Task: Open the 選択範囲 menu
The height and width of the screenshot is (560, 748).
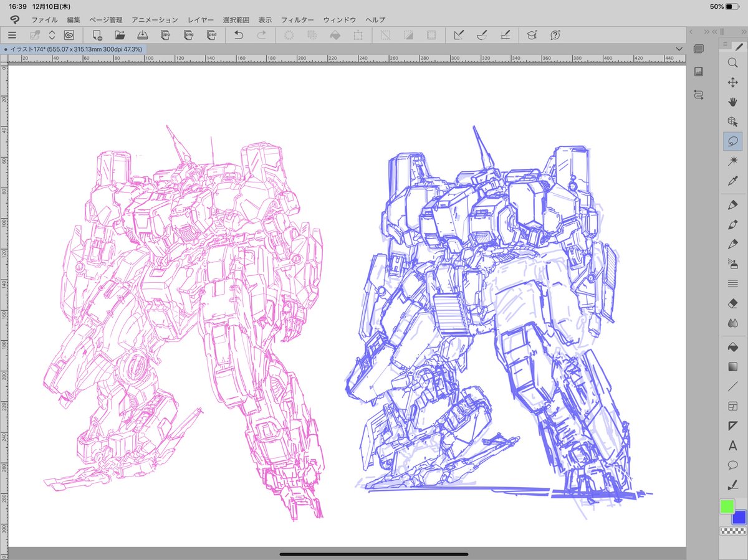Action: (236, 20)
